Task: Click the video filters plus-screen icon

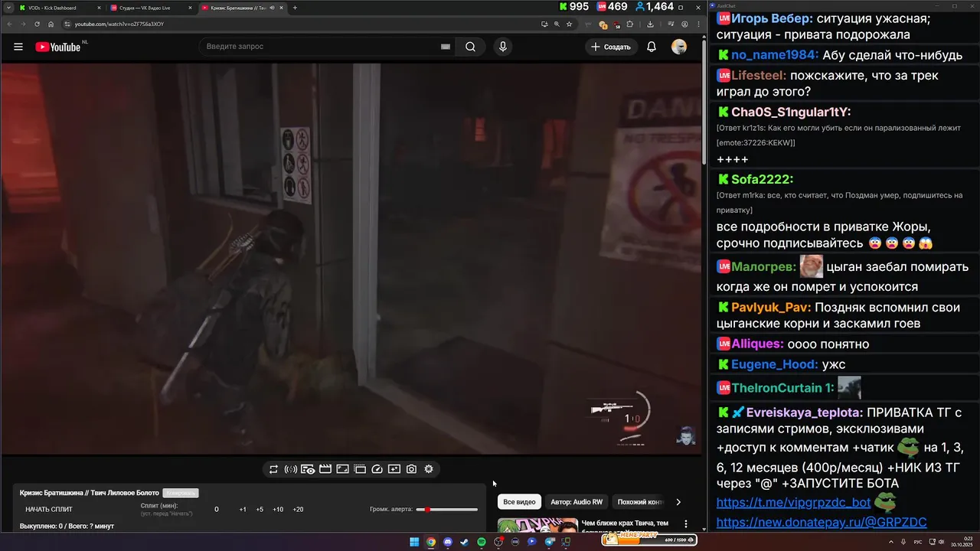Action: pos(394,469)
